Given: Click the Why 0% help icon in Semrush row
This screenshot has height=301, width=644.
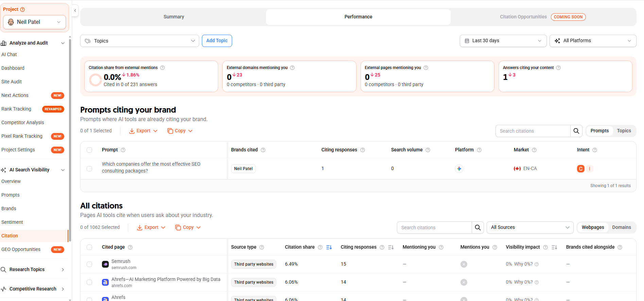Looking at the screenshot, I should (537, 264).
